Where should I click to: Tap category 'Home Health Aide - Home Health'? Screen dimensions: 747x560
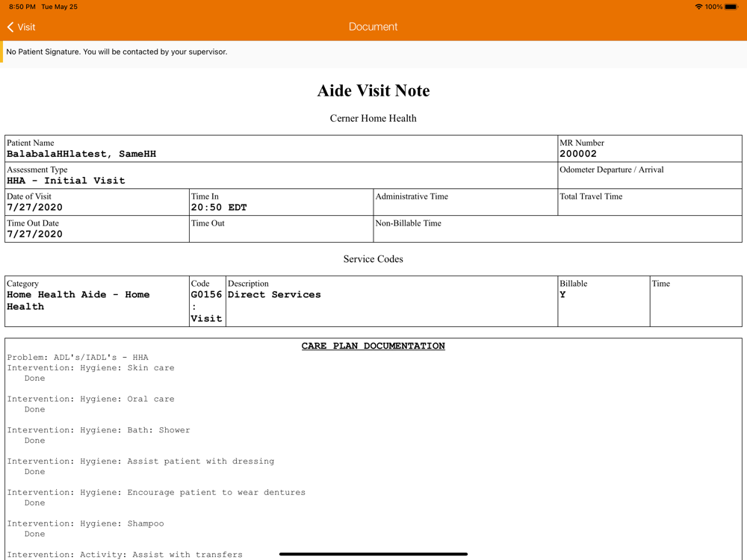coord(78,300)
